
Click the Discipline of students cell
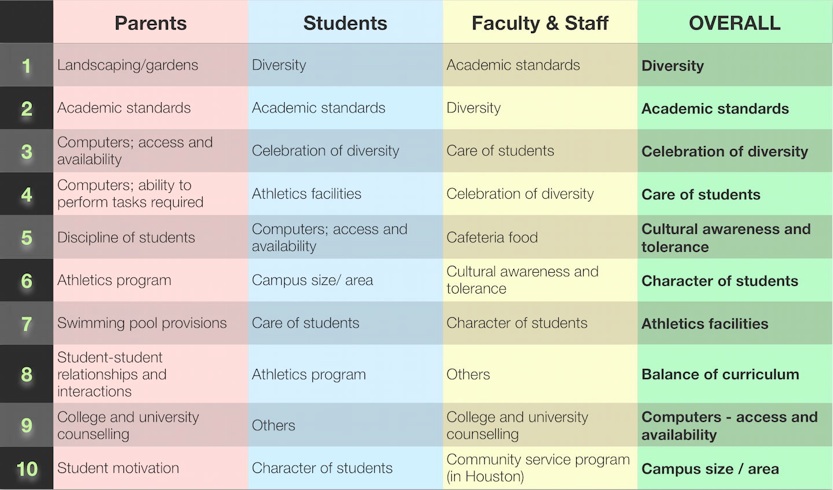[126, 238]
